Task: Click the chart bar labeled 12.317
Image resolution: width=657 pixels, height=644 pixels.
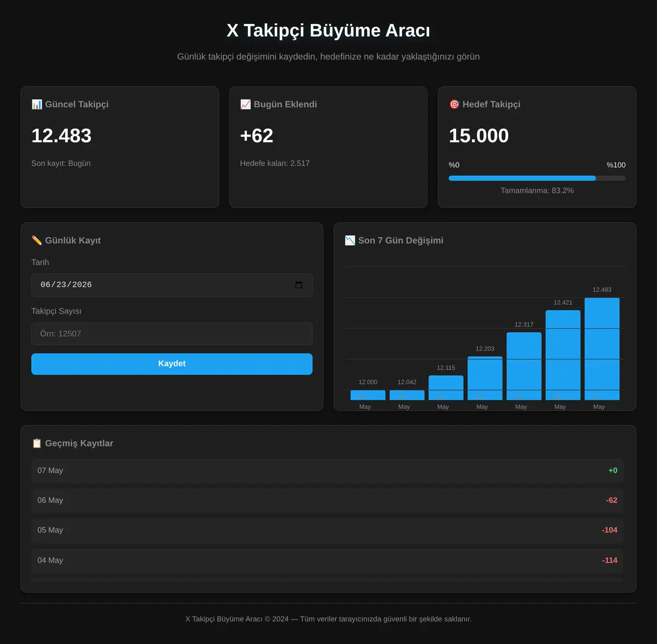Action: pos(524,366)
